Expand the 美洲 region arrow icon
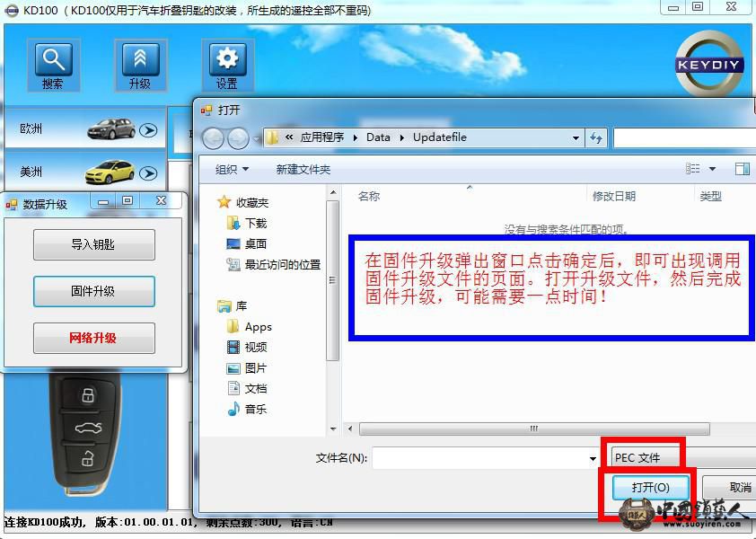The image size is (756, 539). point(148,172)
